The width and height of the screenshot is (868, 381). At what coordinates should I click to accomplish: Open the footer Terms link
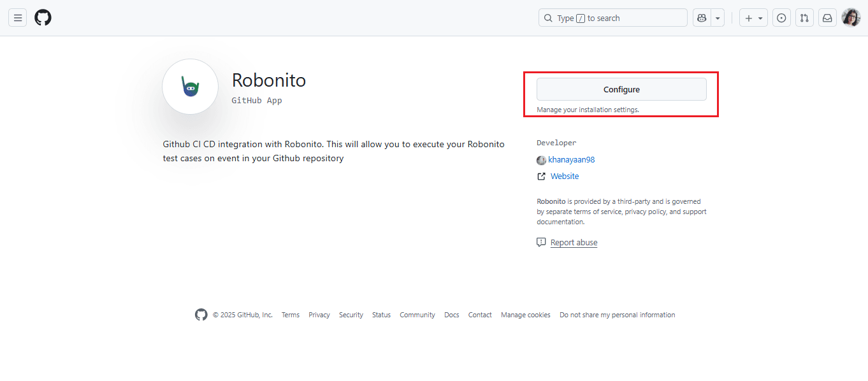tap(291, 315)
